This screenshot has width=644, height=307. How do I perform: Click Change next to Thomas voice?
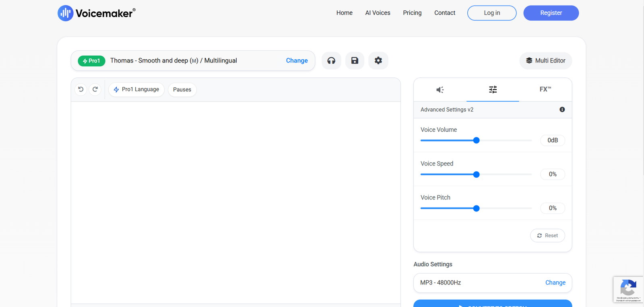click(297, 60)
